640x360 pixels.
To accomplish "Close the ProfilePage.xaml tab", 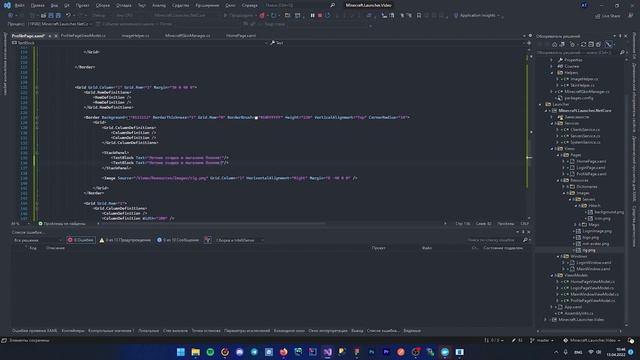I will [56, 36].
